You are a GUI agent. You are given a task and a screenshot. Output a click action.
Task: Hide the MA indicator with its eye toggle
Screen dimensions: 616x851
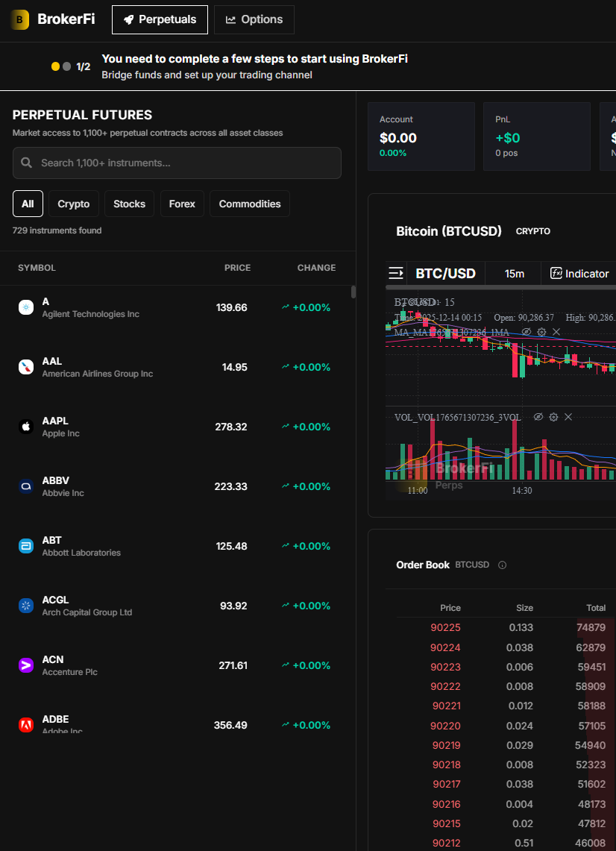[x=526, y=332]
